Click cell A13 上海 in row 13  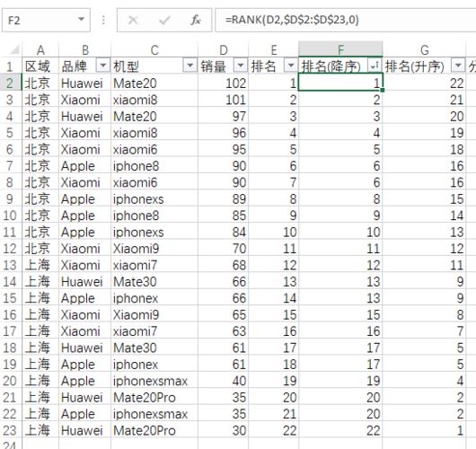[40, 265]
